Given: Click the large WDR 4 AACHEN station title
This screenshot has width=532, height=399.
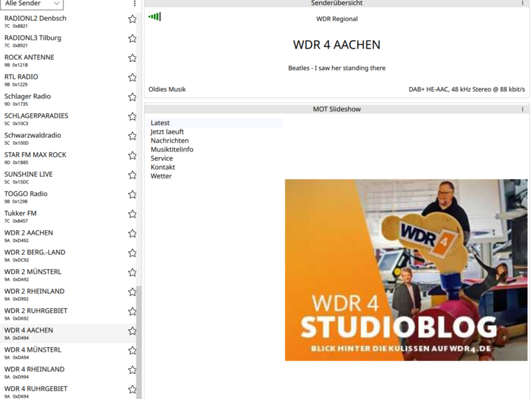Looking at the screenshot, I should (x=336, y=45).
